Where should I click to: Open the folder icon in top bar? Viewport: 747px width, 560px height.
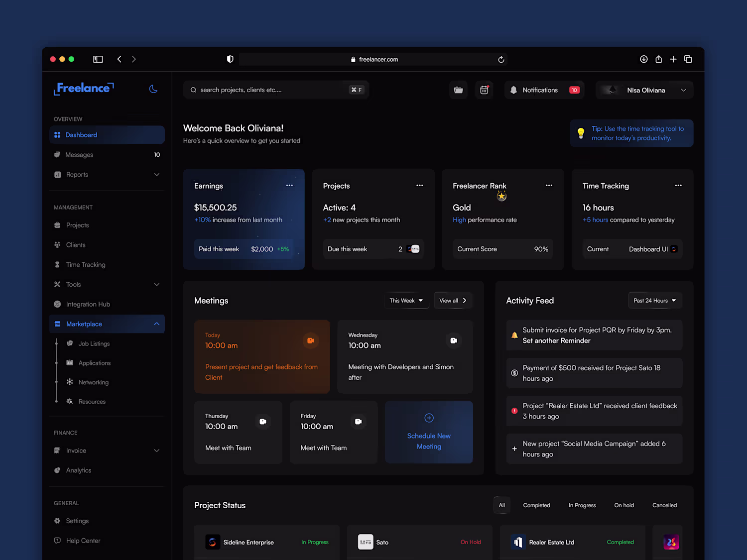pyautogui.click(x=459, y=90)
